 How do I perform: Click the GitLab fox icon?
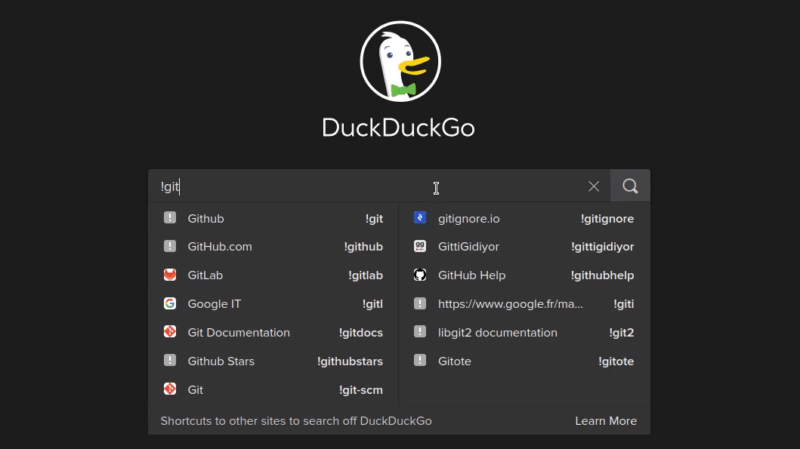170,275
